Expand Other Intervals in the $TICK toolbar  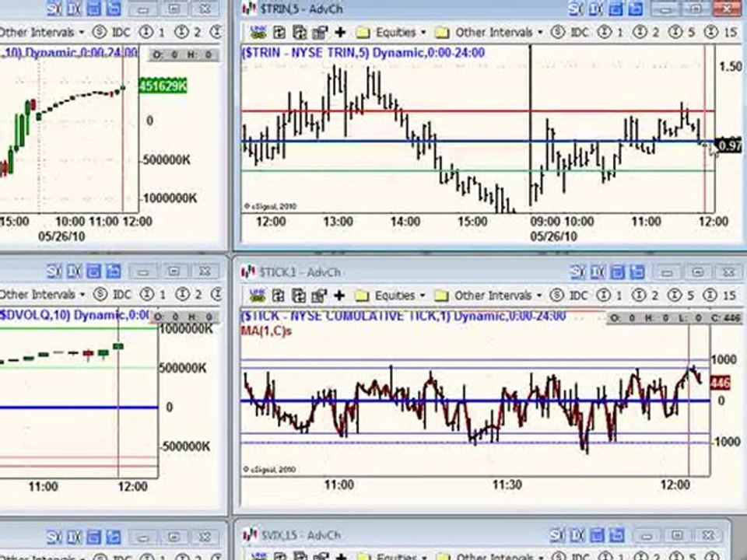488,296
